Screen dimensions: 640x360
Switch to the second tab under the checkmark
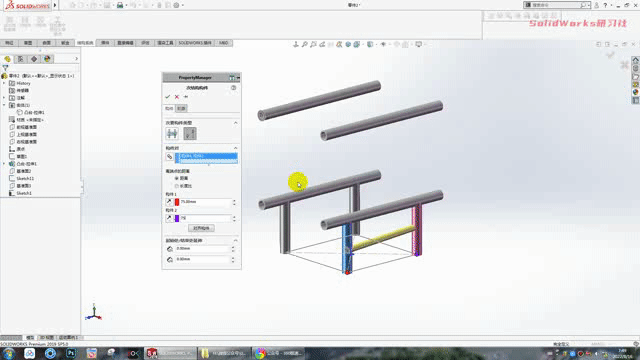182,109
